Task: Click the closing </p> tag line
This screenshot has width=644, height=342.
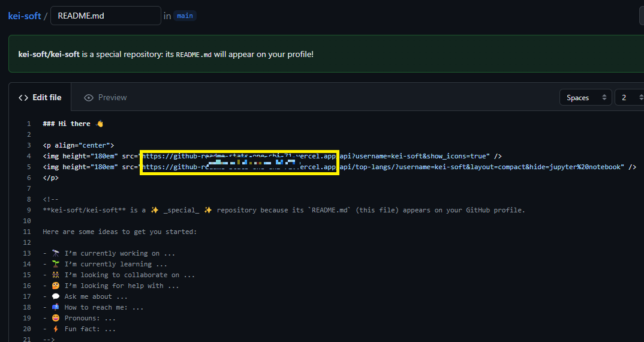Action: tap(50, 178)
